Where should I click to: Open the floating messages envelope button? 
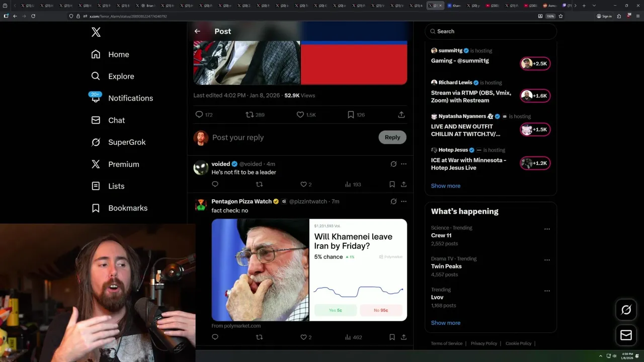pos(626,335)
